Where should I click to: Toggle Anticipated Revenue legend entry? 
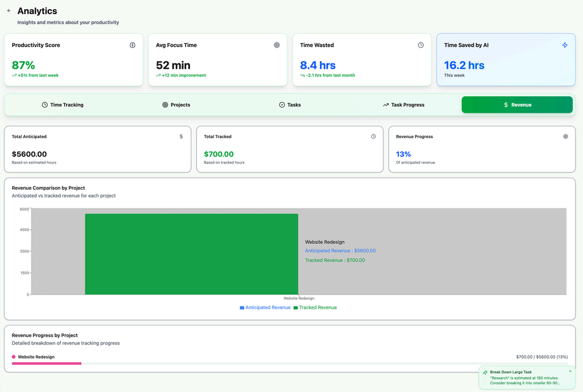coord(265,307)
